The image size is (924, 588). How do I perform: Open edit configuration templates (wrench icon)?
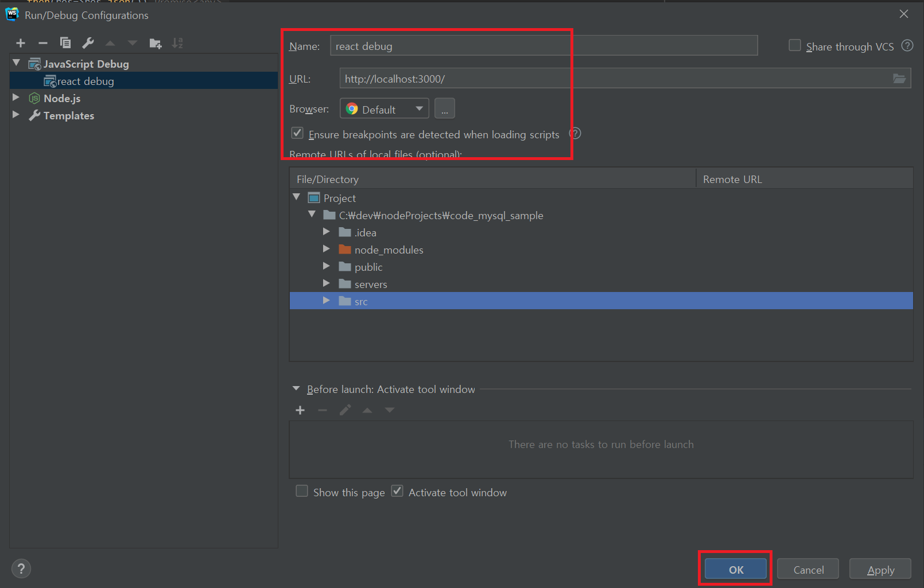[88, 42]
